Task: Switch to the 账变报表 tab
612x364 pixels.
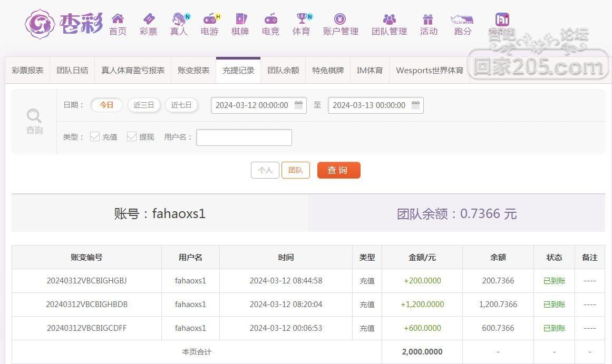Action: [x=193, y=70]
